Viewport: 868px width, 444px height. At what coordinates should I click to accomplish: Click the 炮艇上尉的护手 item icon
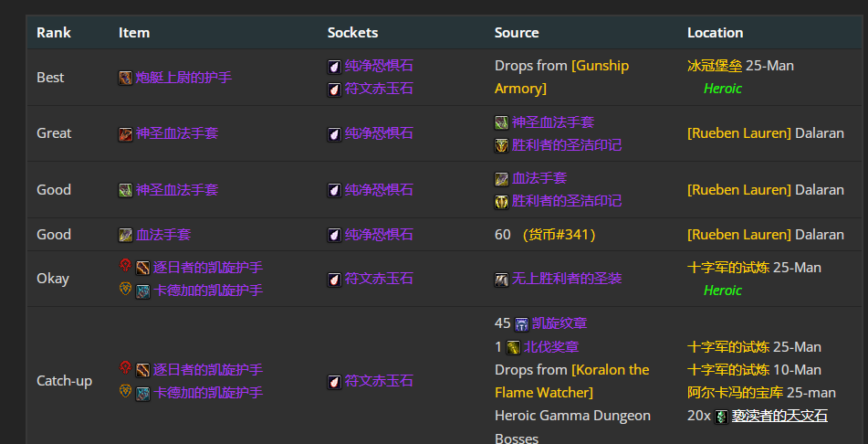(x=126, y=78)
